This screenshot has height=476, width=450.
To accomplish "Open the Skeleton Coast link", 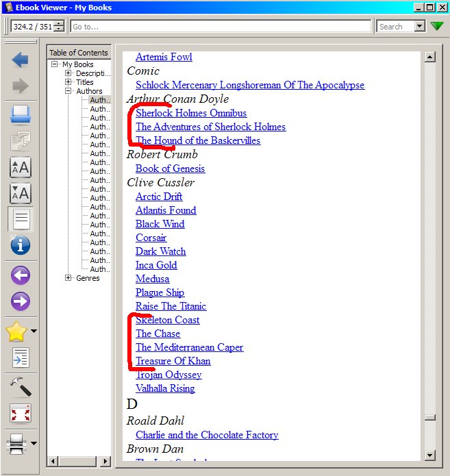I will tap(167, 320).
